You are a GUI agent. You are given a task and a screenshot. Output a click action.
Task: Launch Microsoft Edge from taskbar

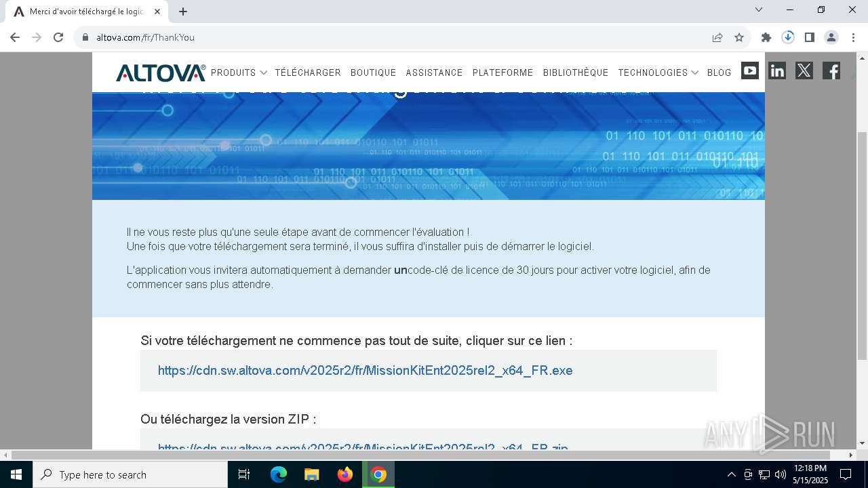click(279, 474)
